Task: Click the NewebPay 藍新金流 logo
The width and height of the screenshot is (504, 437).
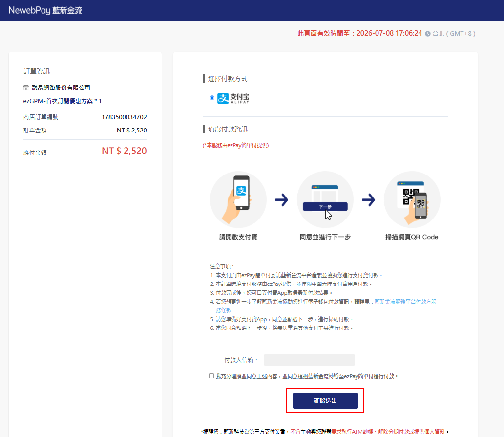Action: coord(45,10)
